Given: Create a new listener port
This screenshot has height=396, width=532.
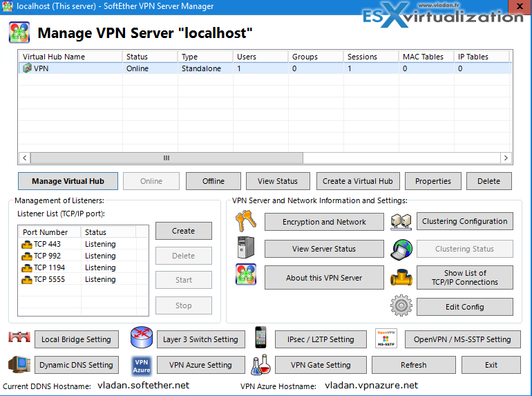Looking at the screenshot, I should (x=184, y=231).
